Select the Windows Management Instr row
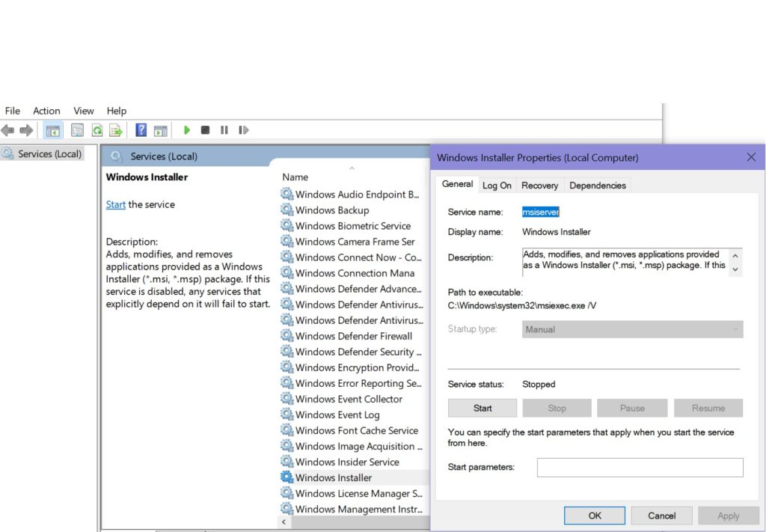The width and height of the screenshot is (766, 532). (359, 509)
